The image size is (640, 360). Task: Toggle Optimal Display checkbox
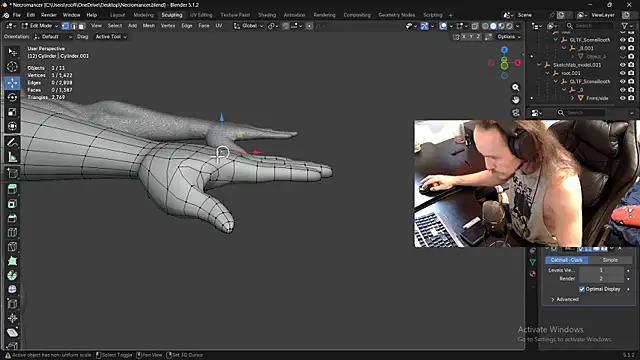(582, 289)
